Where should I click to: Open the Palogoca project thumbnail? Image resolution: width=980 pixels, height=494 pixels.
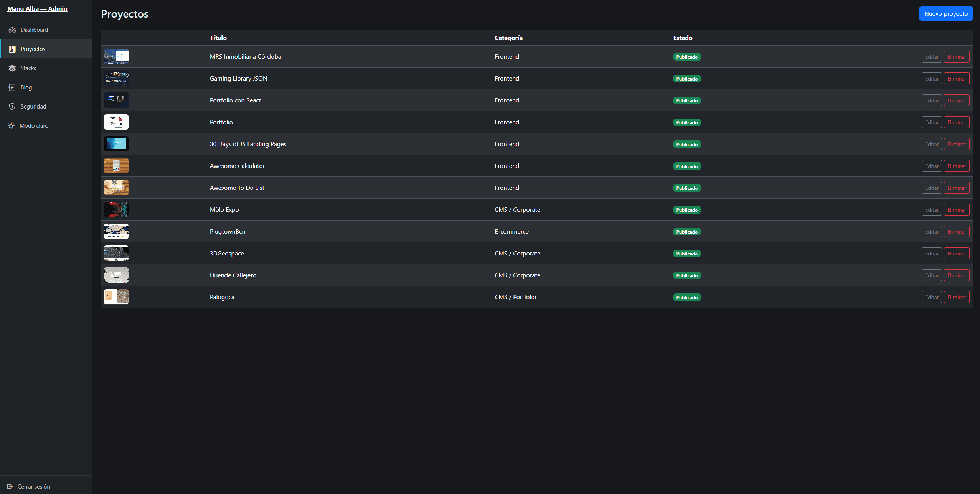(x=116, y=297)
